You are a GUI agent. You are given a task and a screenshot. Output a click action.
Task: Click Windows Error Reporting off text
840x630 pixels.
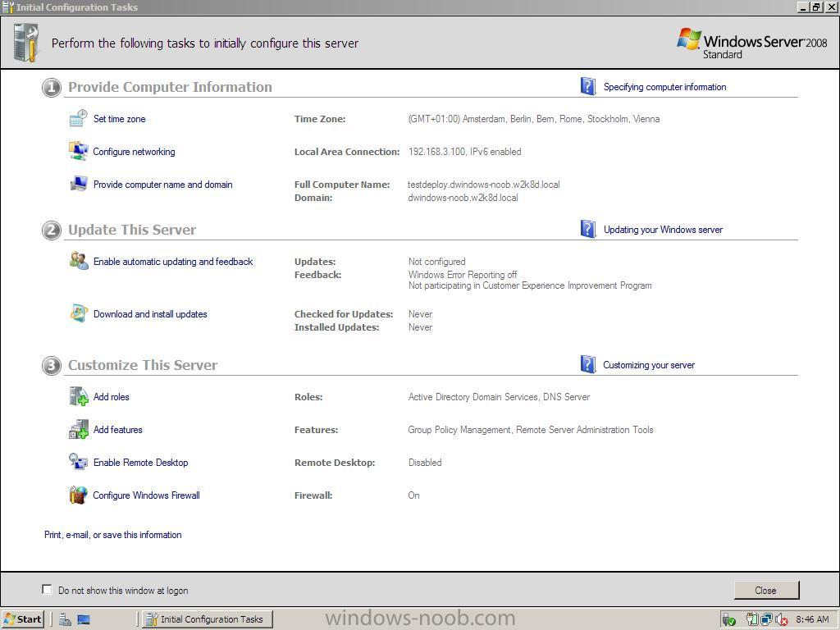(x=463, y=274)
